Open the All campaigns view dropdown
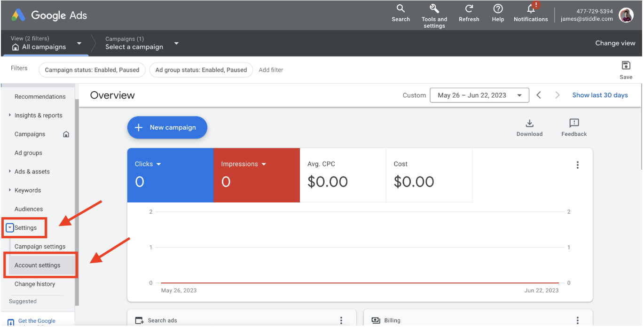 point(79,43)
